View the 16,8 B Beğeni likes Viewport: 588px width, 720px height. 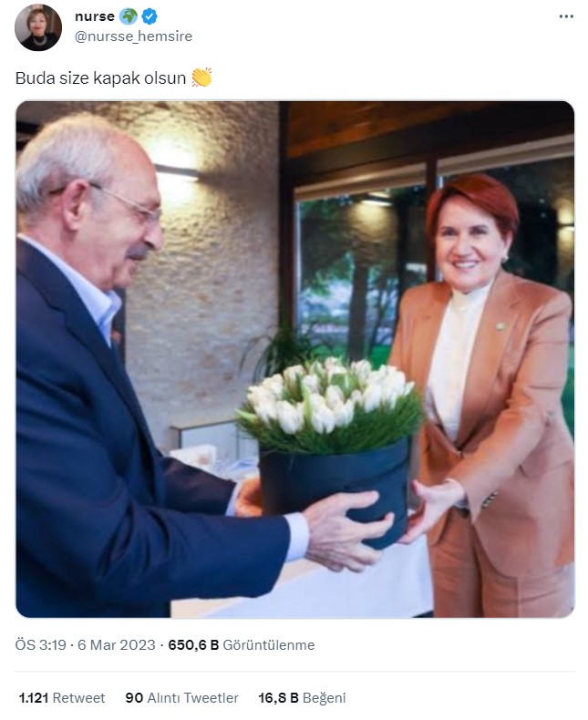302,698
